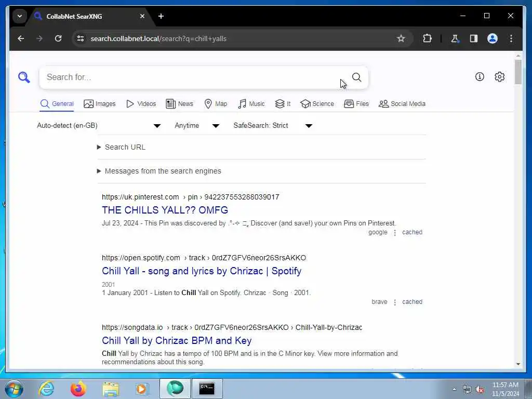Switch to Files tab
The height and width of the screenshot is (399, 532).
click(356, 104)
